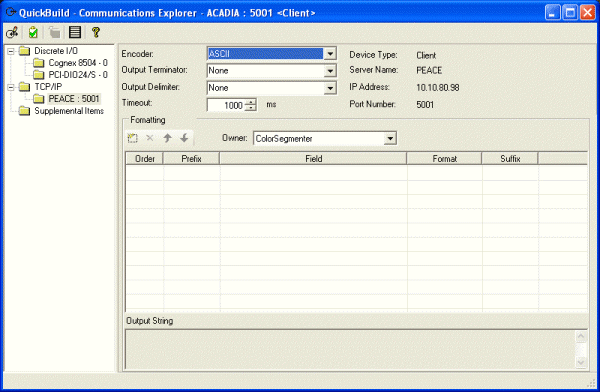Viewport: 600px width, 392px height.
Task: Click the grayed-out folder toolbar icon
Action: click(54, 33)
